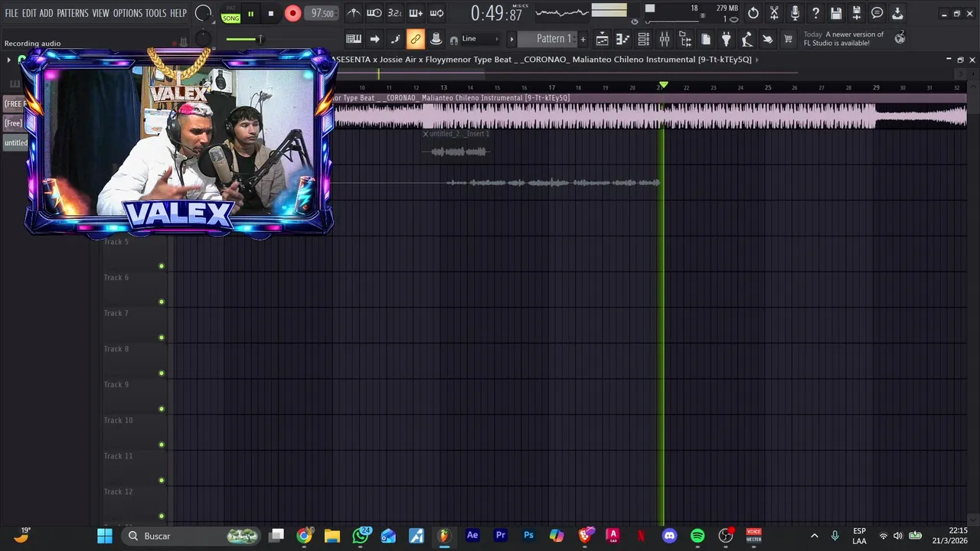Image resolution: width=980 pixels, height=551 pixels.
Task: Click the news globe icon
Action: (900, 38)
